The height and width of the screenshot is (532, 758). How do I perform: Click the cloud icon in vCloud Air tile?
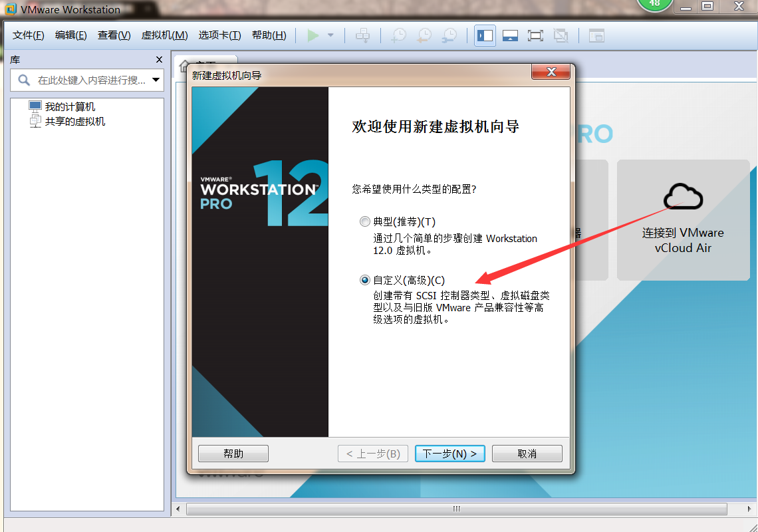point(683,196)
